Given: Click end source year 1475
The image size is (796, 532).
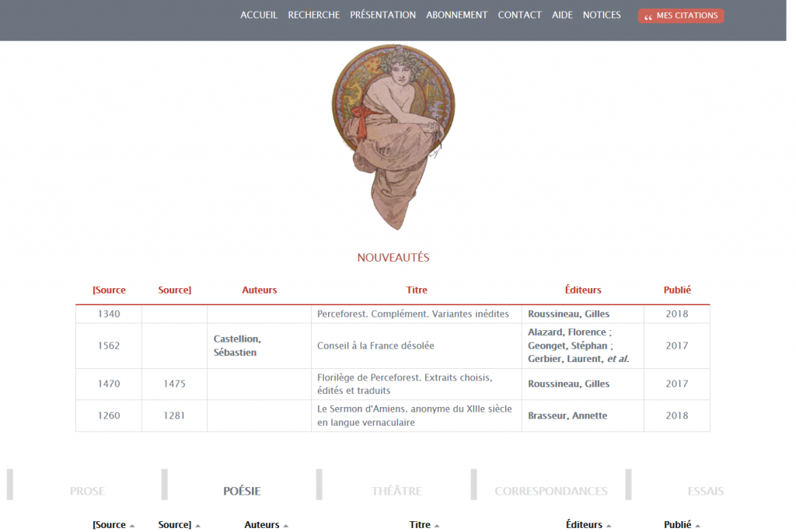Looking at the screenshot, I should (175, 384).
